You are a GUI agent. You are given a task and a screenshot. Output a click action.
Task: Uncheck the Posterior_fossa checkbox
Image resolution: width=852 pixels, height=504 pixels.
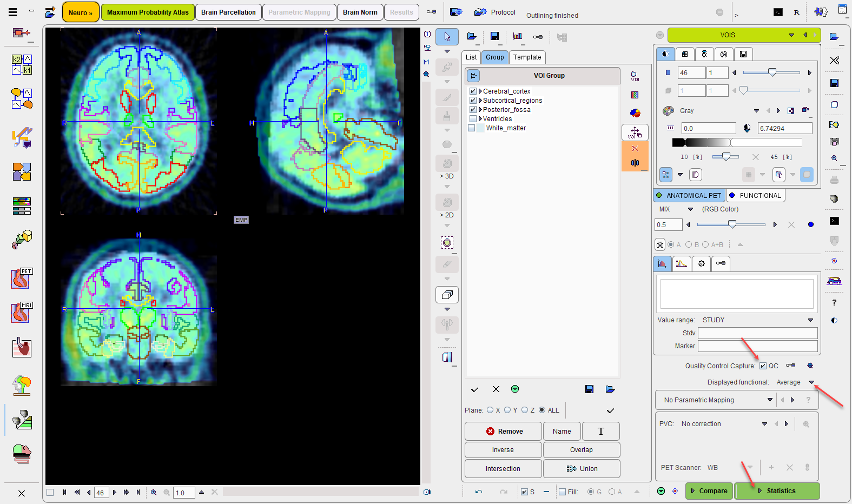coord(473,110)
